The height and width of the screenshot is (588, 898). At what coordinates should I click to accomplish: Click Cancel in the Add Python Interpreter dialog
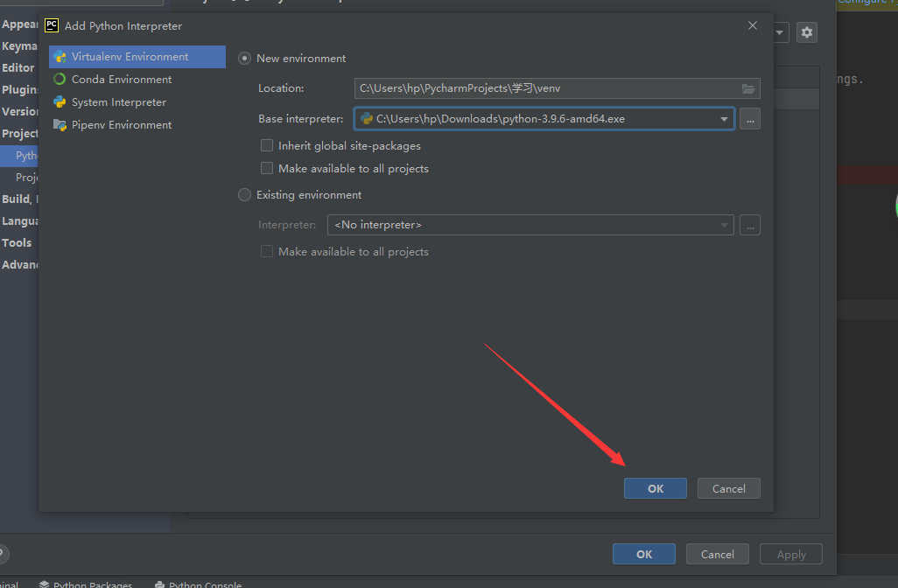(728, 488)
